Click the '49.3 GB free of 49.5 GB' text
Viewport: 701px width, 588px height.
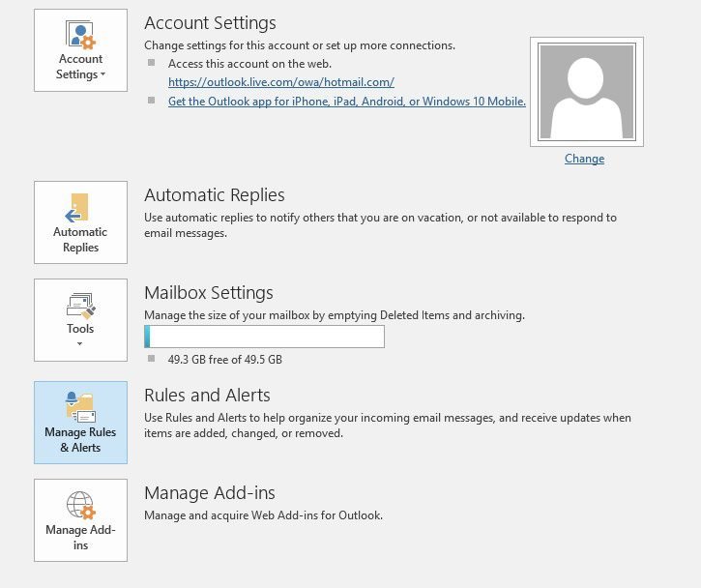click(225, 360)
